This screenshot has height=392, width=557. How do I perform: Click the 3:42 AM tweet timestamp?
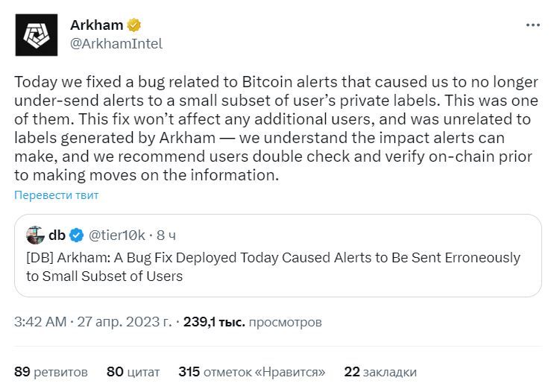tap(40, 322)
